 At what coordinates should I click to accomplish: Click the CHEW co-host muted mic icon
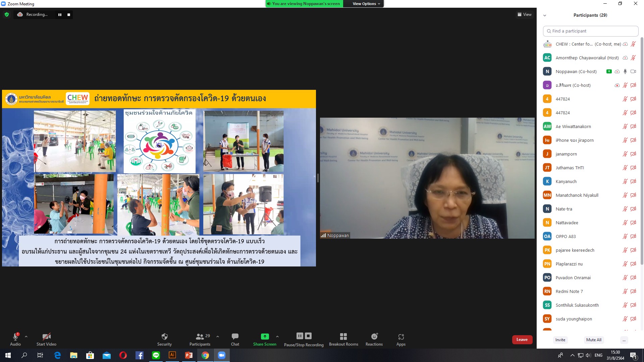coord(633,44)
